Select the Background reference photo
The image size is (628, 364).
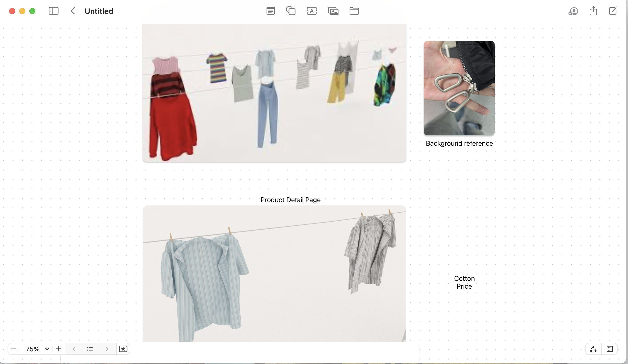click(459, 88)
